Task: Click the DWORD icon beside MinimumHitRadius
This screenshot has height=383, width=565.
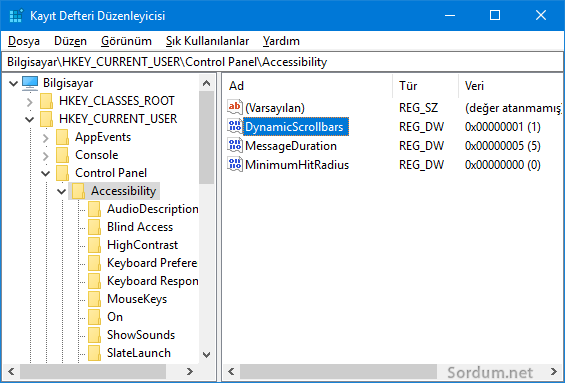Action: (x=235, y=165)
